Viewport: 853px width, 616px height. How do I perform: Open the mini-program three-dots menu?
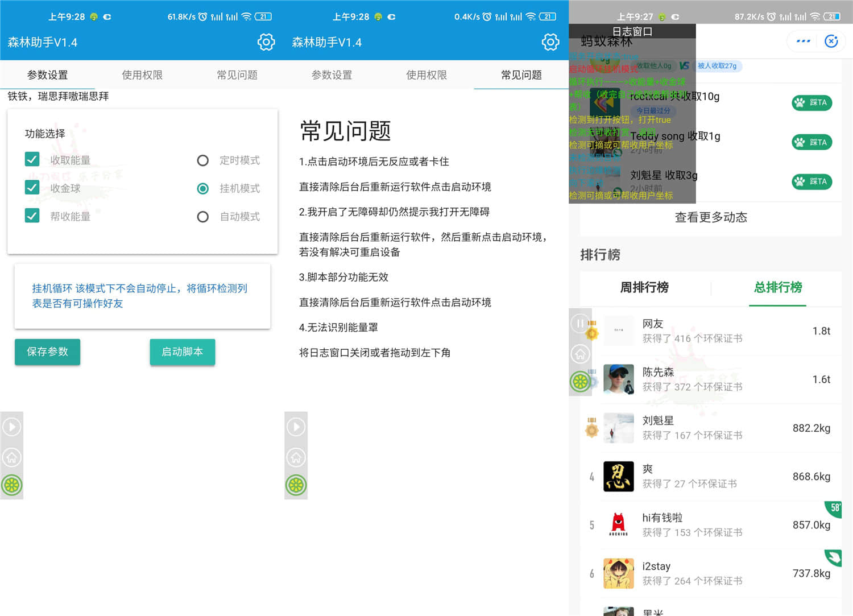point(803,41)
